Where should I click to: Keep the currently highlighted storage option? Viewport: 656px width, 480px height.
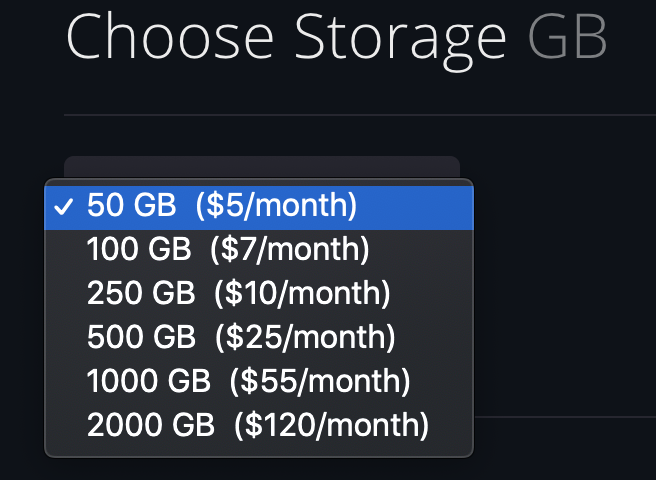click(222, 207)
